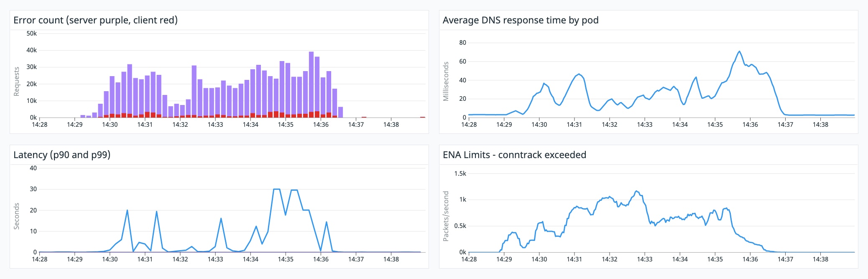Click the Seconds y-axis title
This screenshot has height=279, width=868.
[x=17, y=216]
